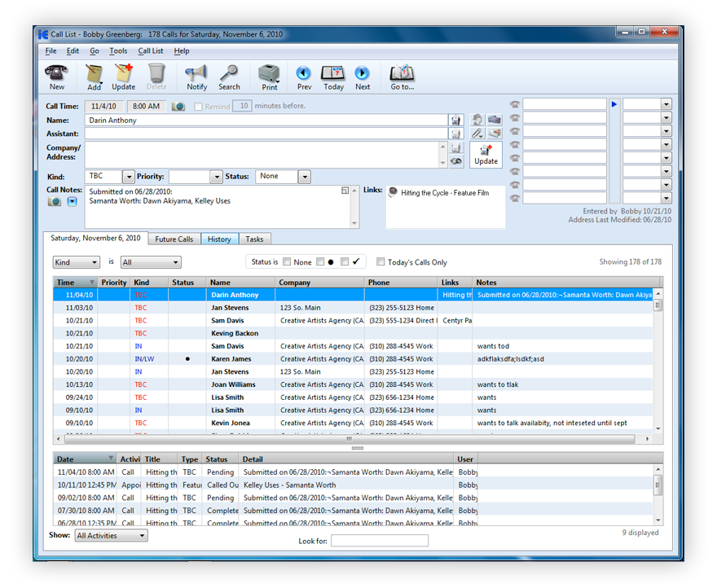Open the Kind filter dropdown
The image size is (717, 588).
point(76,262)
